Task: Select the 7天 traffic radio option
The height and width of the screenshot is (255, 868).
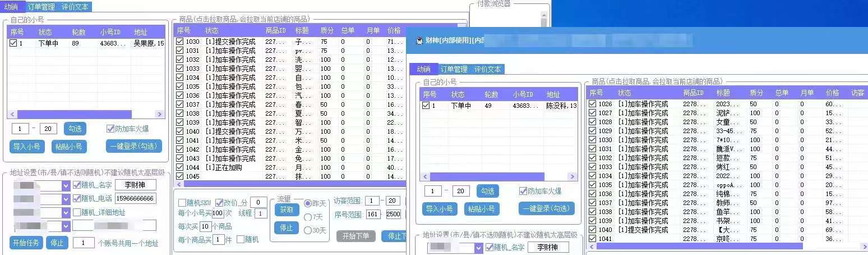Action: [x=307, y=217]
